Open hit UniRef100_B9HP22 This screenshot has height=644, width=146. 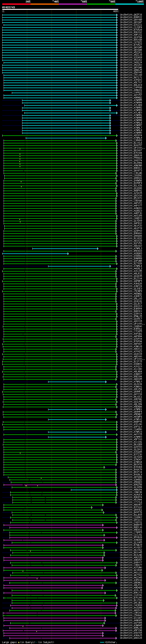coord(131,18)
